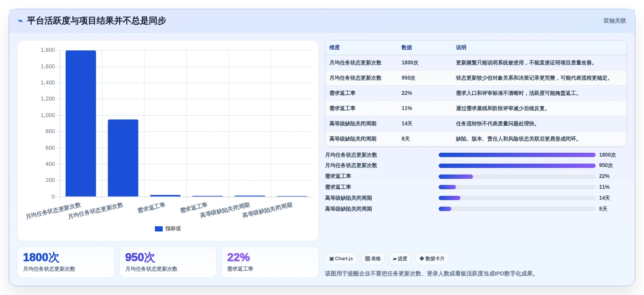Screen dimensions: 644x295
Task: Click the 需求返工率 label of the 22% progress bar
Action: point(338,176)
